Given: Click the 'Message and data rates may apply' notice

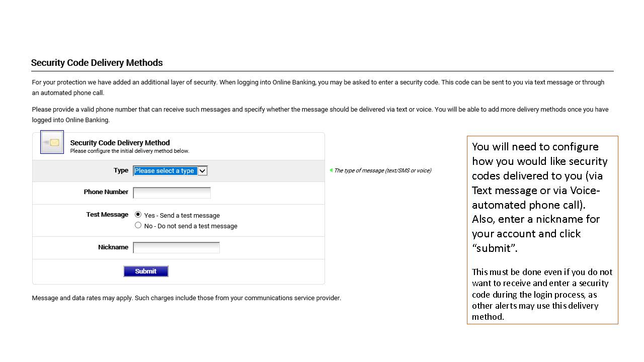Looking at the screenshot, I should pos(186,298).
